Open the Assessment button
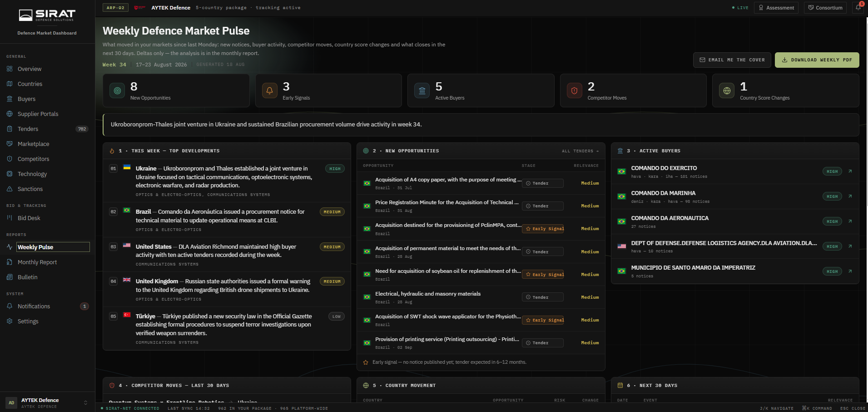This screenshot has width=868, height=412. (776, 8)
